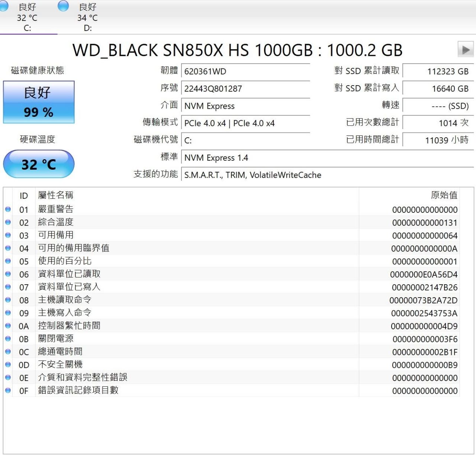Click the 已用時間總計 11039 小時 field

(x=438, y=140)
